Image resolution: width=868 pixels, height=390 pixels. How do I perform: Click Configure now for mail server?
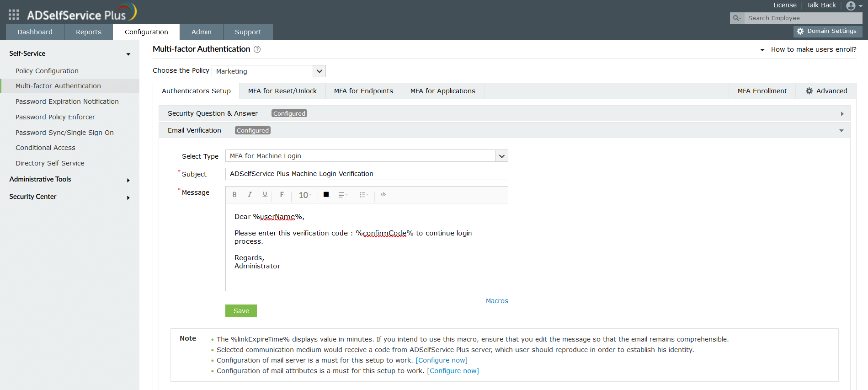coord(442,360)
